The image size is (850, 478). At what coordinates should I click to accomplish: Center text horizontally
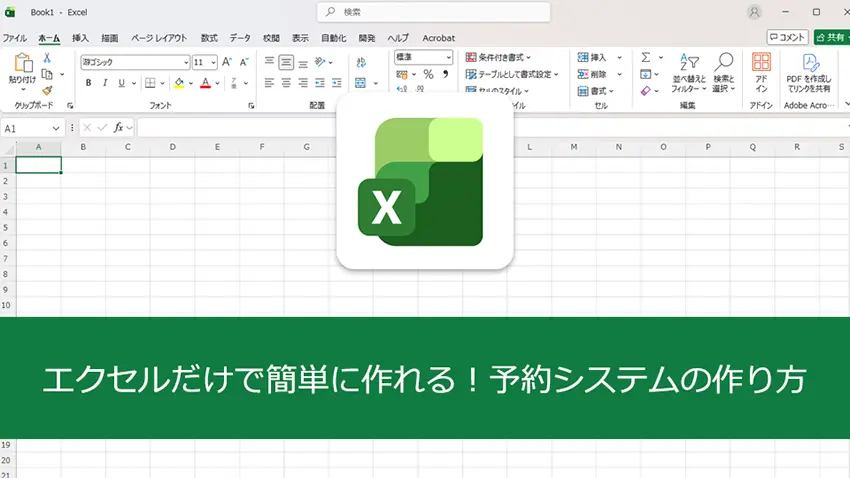[286, 83]
